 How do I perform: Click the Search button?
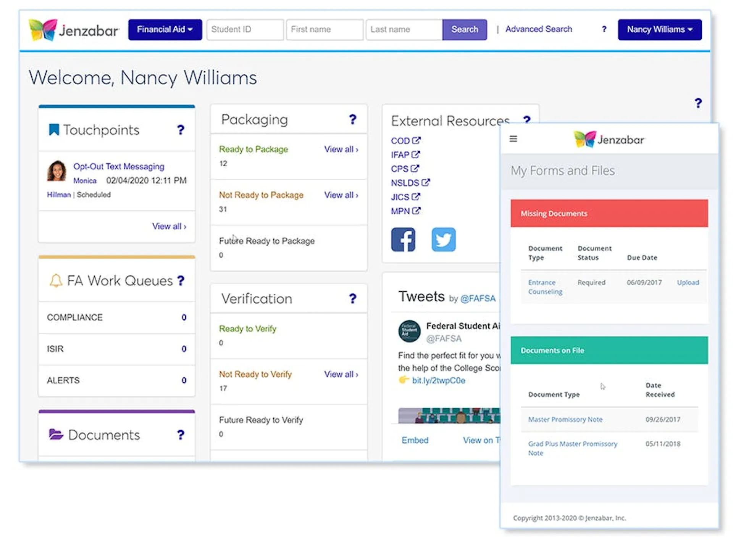465,29
